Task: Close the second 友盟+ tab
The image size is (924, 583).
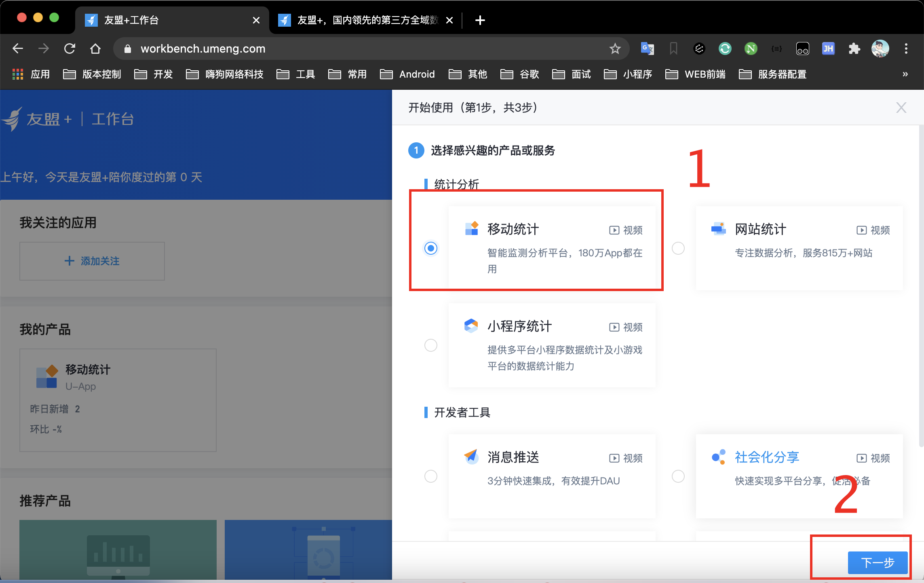Action: pyautogui.click(x=449, y=20)
